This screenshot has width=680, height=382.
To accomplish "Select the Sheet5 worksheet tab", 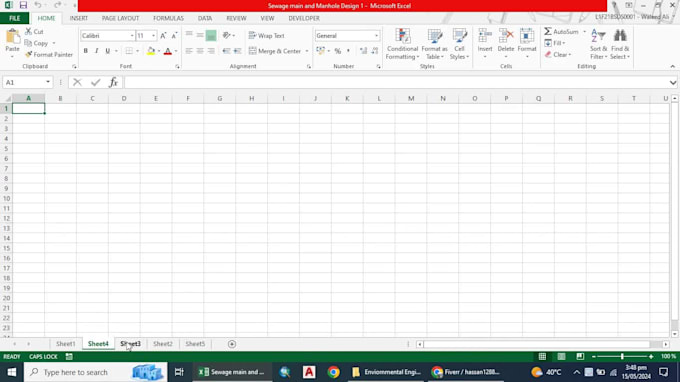I will (x=195, y=344).
